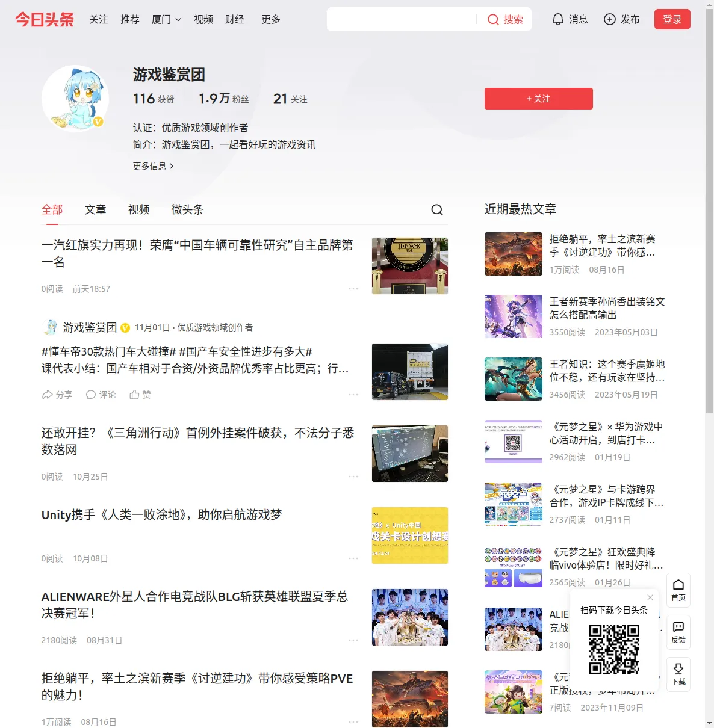Open the ALIENWARE外星人合作电竞战队BLG article
The image size is (714, 728).
coord(194,605)
